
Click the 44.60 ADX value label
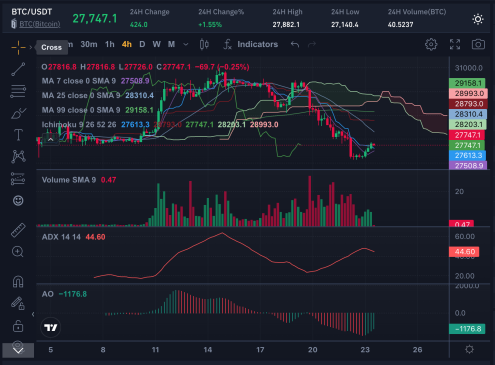click(464, 252)
